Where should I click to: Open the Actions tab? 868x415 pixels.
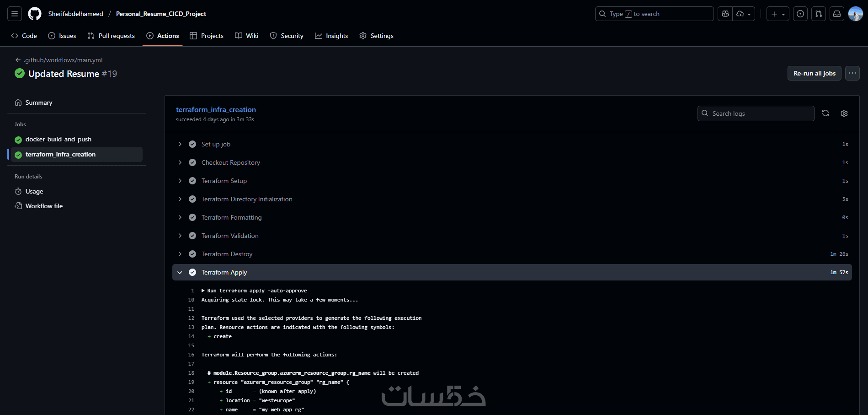pyautogui.click(x=163, y=36)
